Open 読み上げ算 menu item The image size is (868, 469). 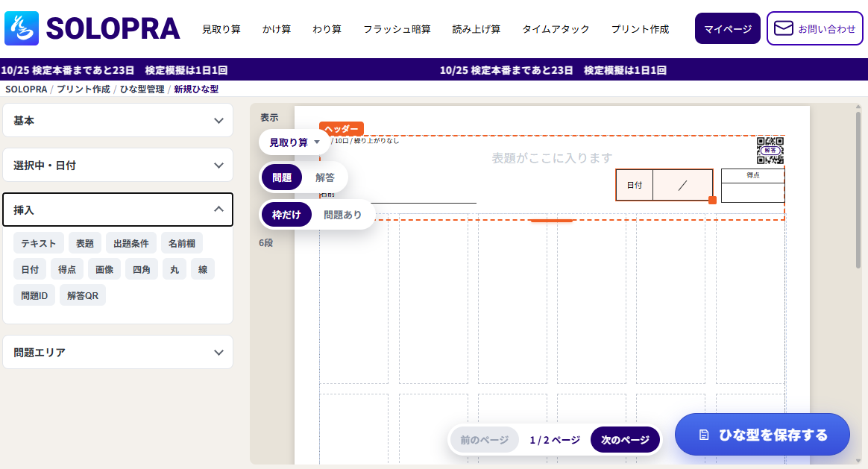tap(476, 29)
